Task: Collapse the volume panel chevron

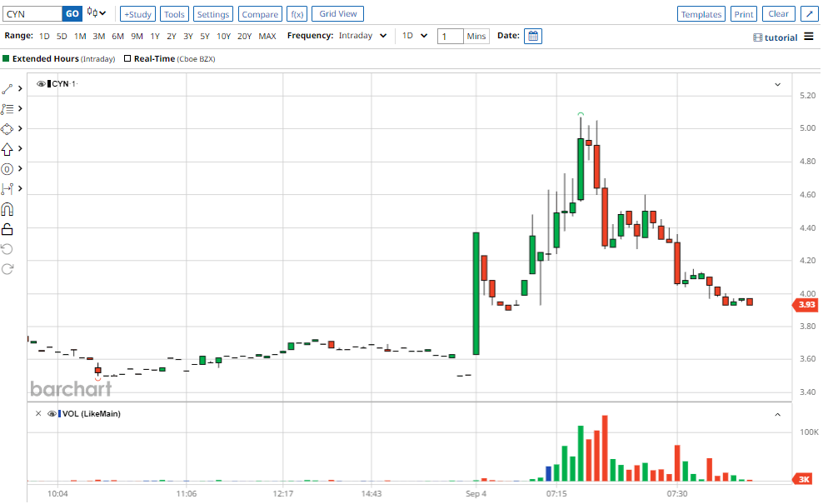Action: pos(778,415)
